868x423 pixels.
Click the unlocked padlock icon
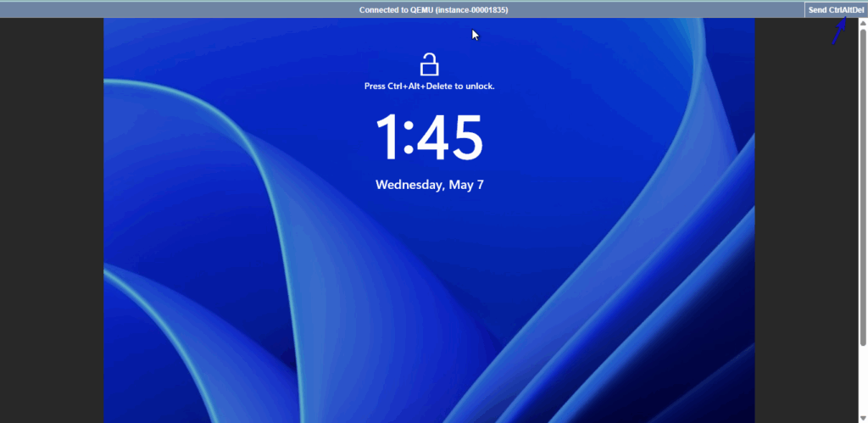pyautogui.click(x=429, y=64)
